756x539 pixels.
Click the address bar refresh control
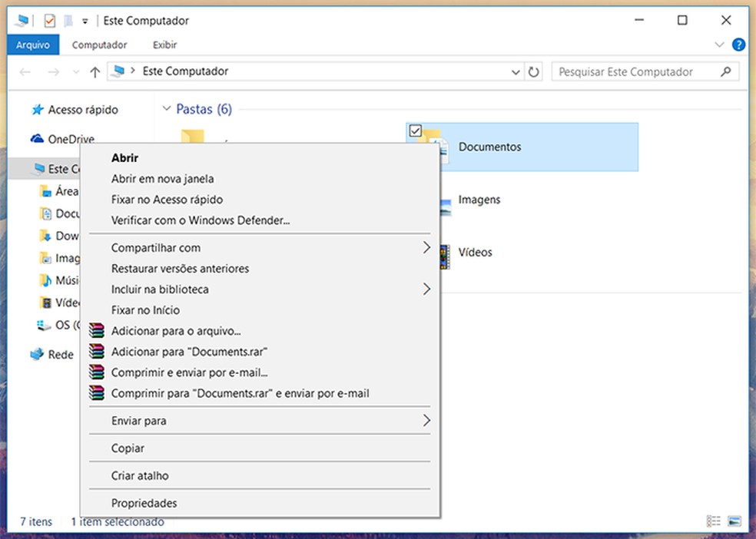pos(534,71)
